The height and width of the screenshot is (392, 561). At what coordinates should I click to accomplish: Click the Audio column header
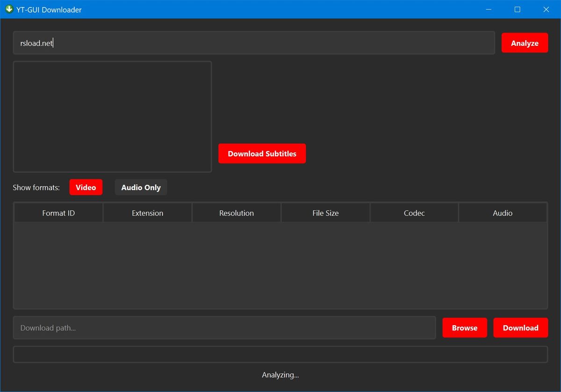[503, 213]
